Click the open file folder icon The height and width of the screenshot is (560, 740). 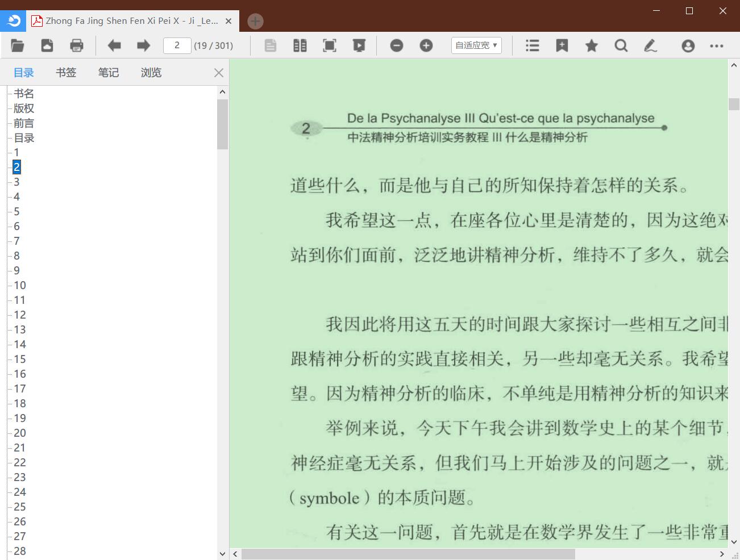[18, 45]
